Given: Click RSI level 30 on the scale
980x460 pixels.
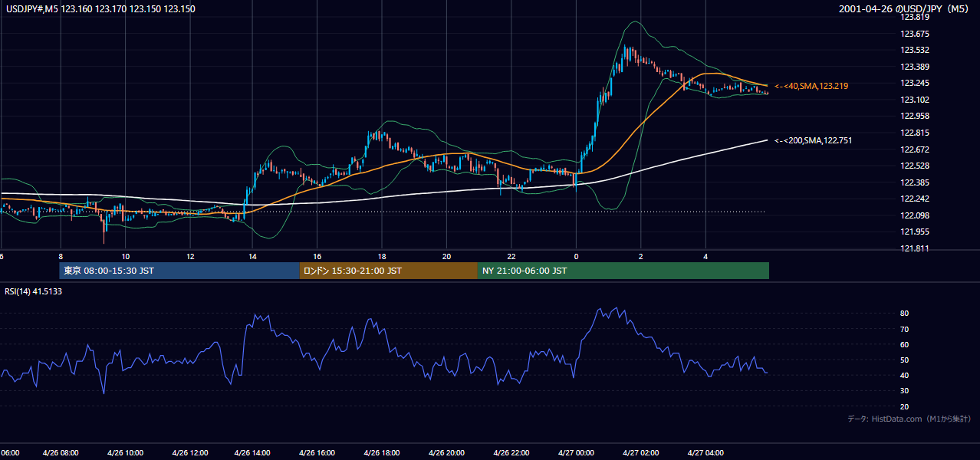Looking at the screenshot, I should pos(905,391).
